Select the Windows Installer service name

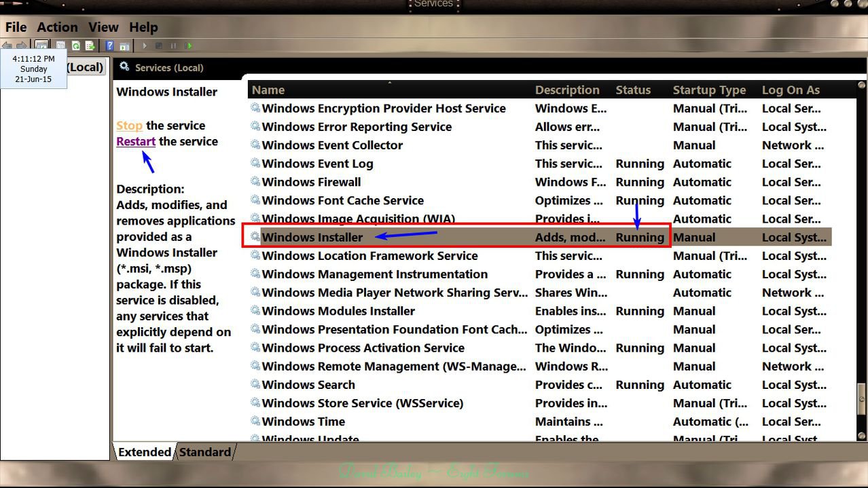click(x=312, y=237)
